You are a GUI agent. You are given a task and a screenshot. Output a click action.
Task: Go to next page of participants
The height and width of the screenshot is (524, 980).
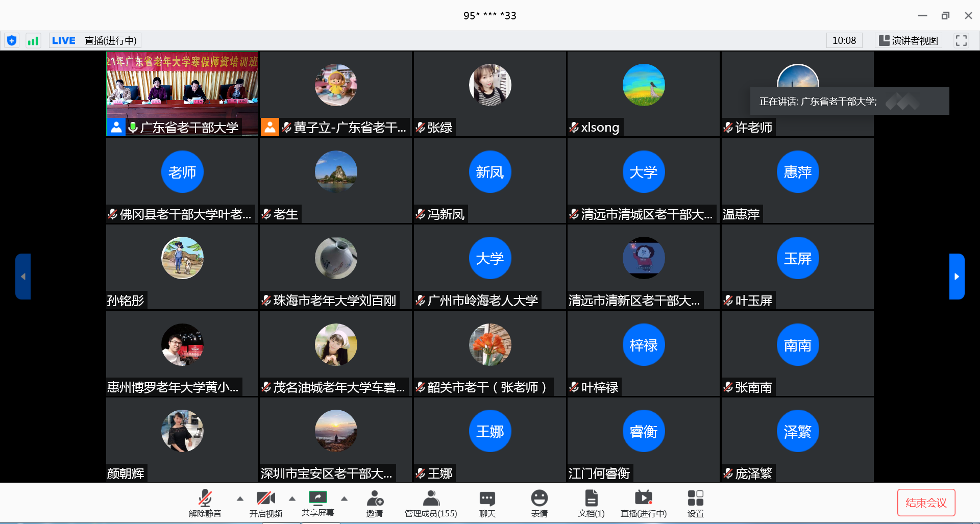coord(957,276)
